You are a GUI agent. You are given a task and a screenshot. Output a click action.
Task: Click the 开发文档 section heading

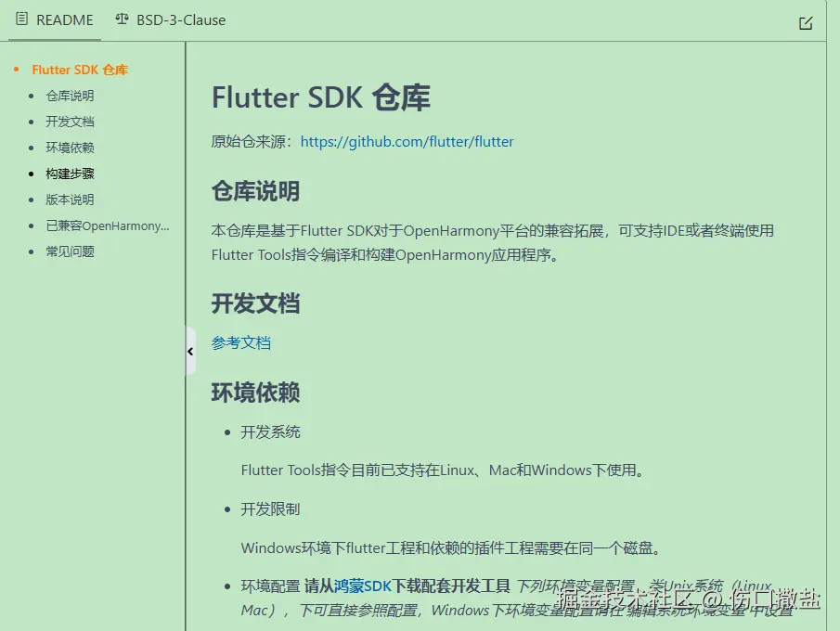255,303
